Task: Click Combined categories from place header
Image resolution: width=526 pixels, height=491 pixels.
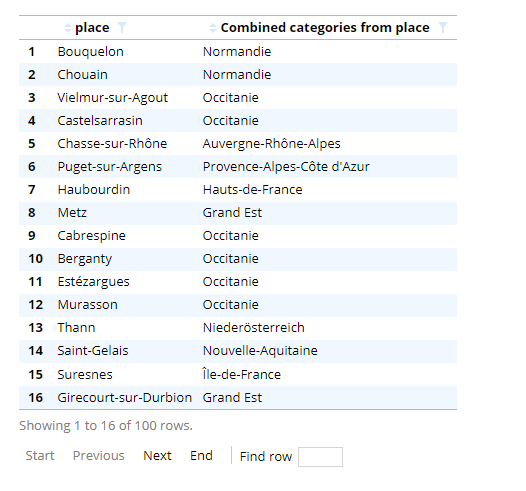Action: pyautogui.click(x=325, y=28)
